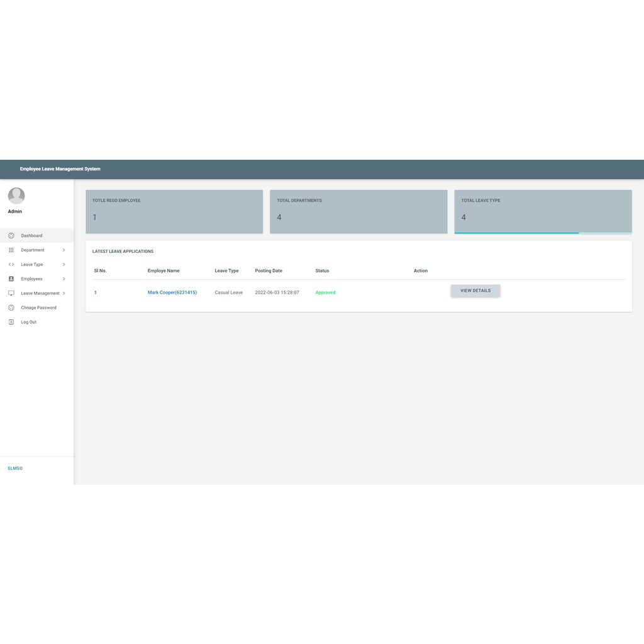Image resolution: width=644 pixels, height=644 pixels.
Task: Select Chnage Password menu entry
Action: tap(38, 308)
